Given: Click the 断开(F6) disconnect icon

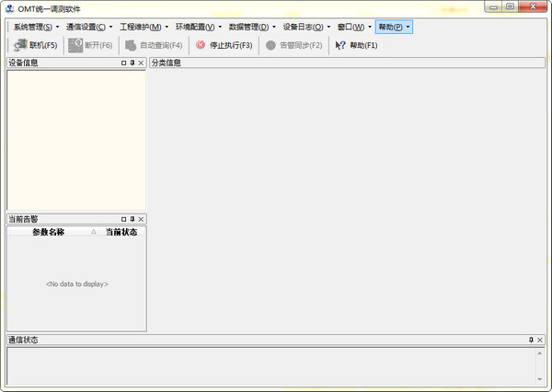Looking at the screenshot, I should coord(75,45).
